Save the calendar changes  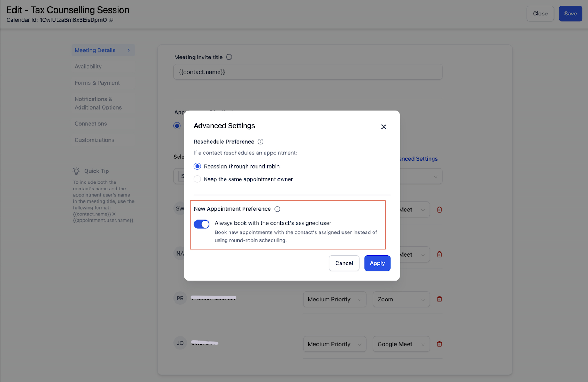(571, 14)
